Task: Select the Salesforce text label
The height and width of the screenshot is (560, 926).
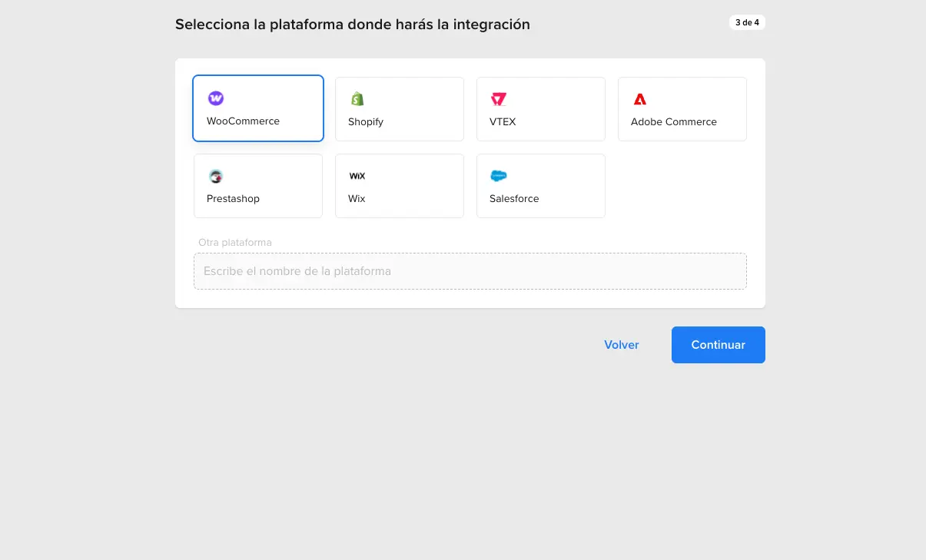Action: [x=514, y=199]
